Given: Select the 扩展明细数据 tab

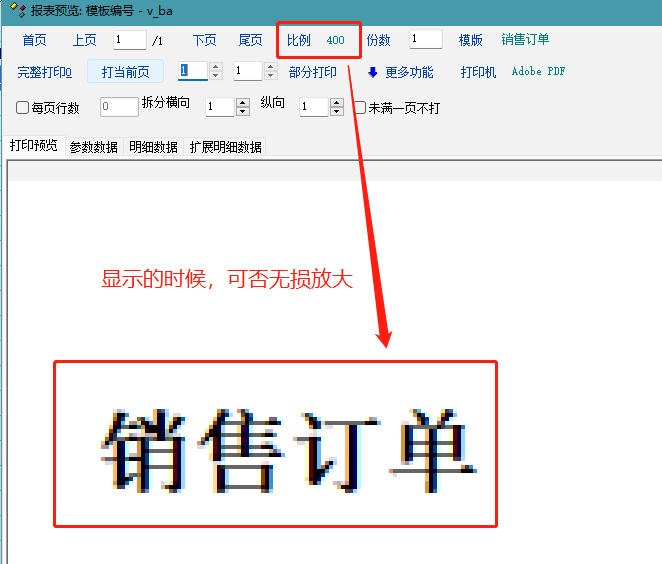Looking at the screenshot, I should pyautogui.click(x=226, y=147).
